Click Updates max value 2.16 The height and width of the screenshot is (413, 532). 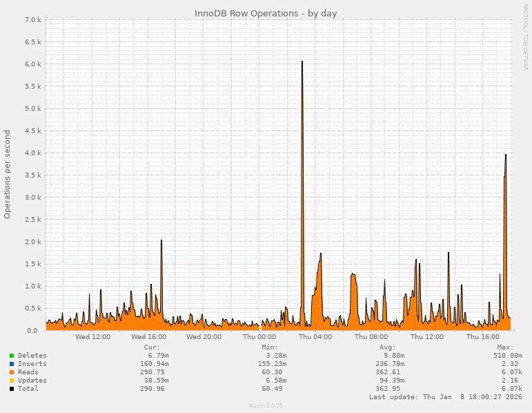click(x=510, y=381)
